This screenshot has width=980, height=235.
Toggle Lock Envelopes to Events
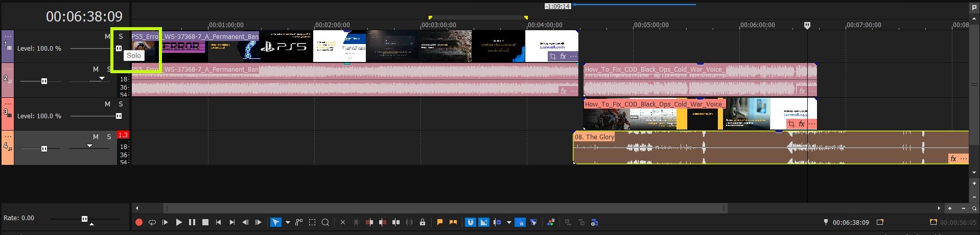click(520, 222)
